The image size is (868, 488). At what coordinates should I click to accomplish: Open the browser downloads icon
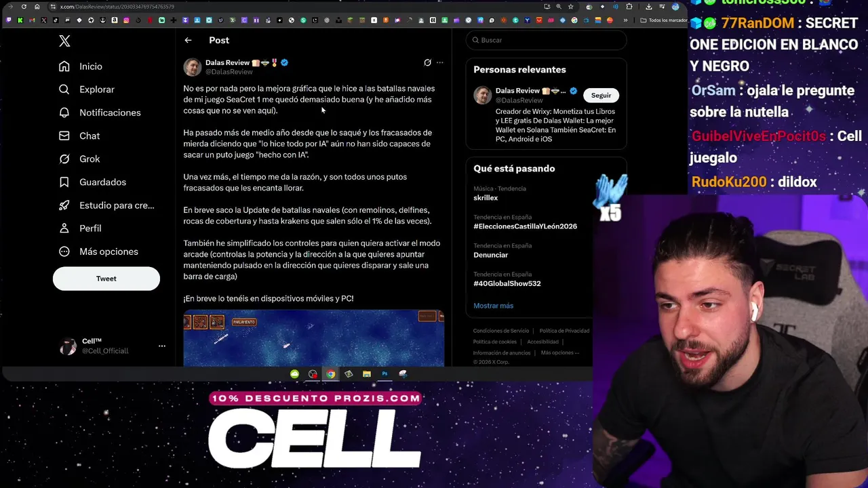(x=649, y=7)
